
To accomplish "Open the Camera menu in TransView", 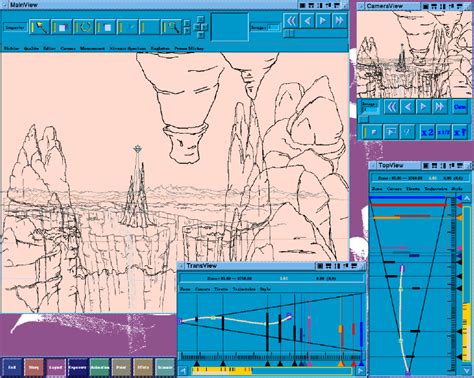I will [202, 289].
